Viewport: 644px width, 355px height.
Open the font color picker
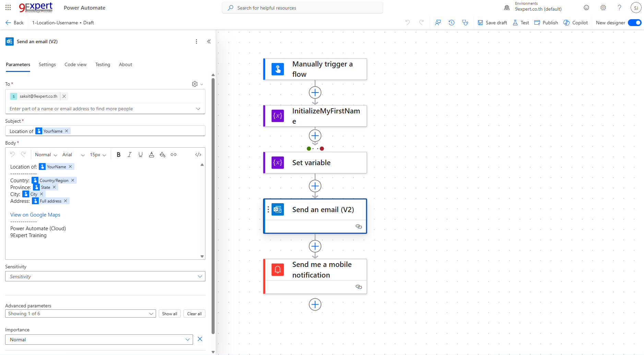[152, 155]
